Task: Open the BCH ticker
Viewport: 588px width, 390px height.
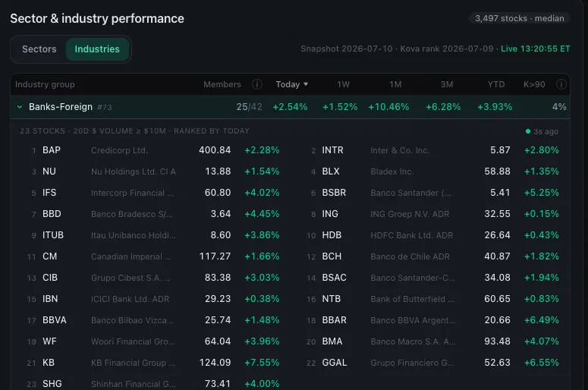Action: (x=332, y=256)
